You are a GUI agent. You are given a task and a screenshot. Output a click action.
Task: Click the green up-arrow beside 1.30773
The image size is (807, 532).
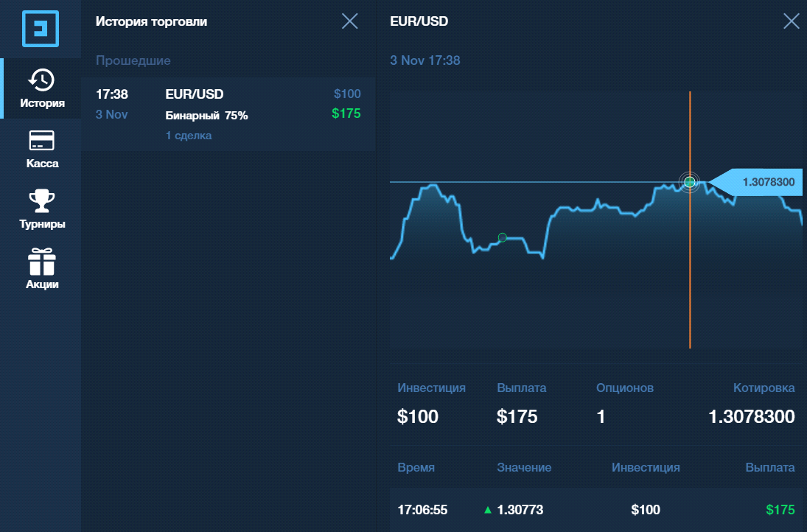(x=488, y=510)
